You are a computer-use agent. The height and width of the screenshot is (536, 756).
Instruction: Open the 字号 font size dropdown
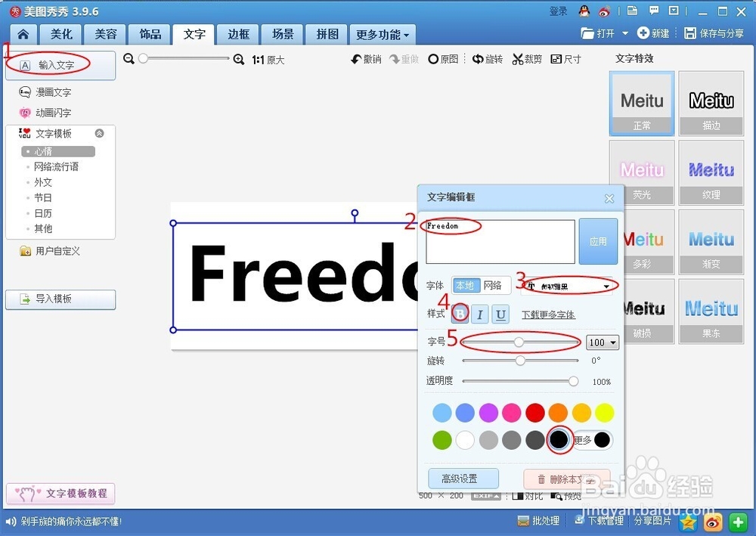click(x=603, y=342)
